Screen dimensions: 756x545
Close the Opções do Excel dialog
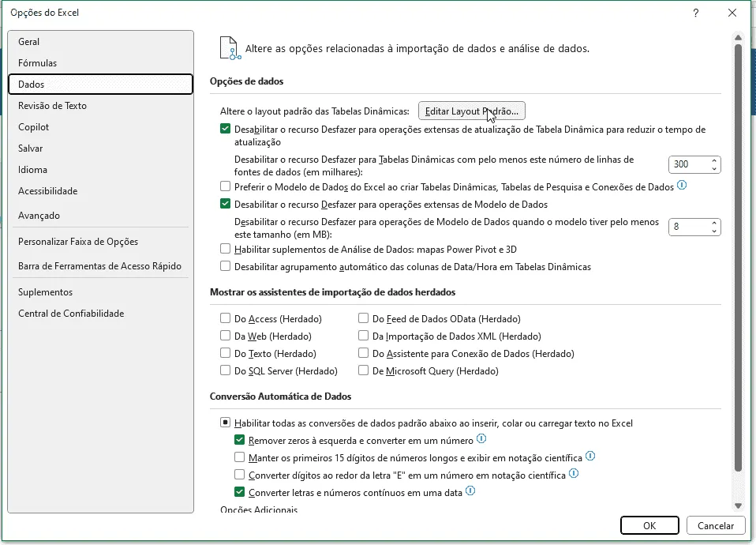[x=732, y=13]
